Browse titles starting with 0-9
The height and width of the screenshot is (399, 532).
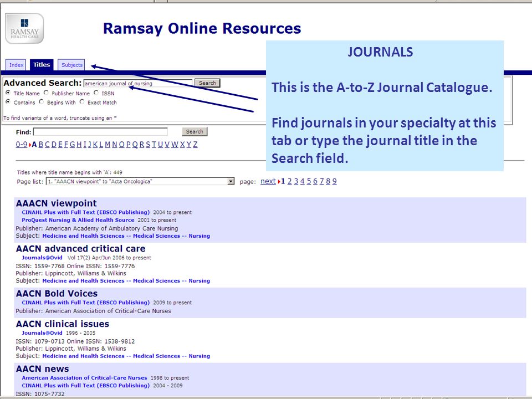pos(22,145)
